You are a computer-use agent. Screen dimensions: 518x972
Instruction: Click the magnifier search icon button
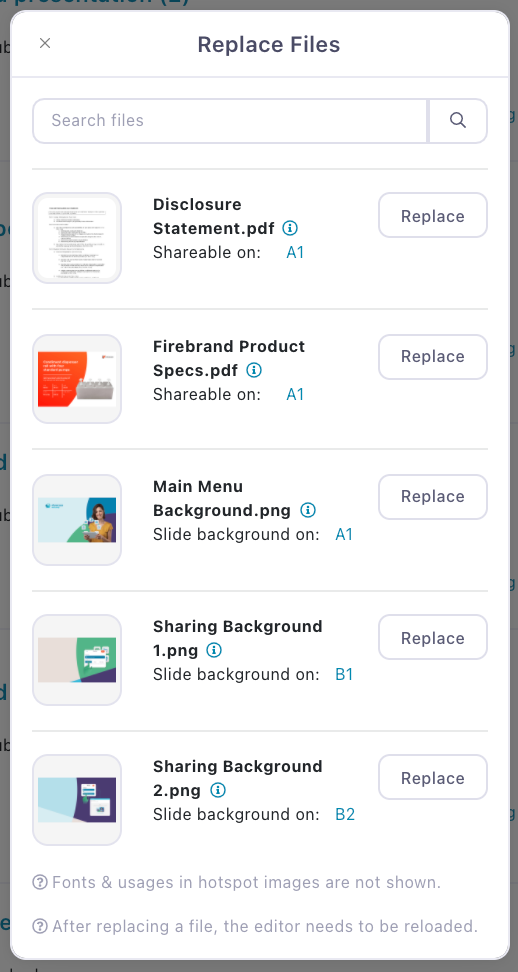tap(458, 120)
